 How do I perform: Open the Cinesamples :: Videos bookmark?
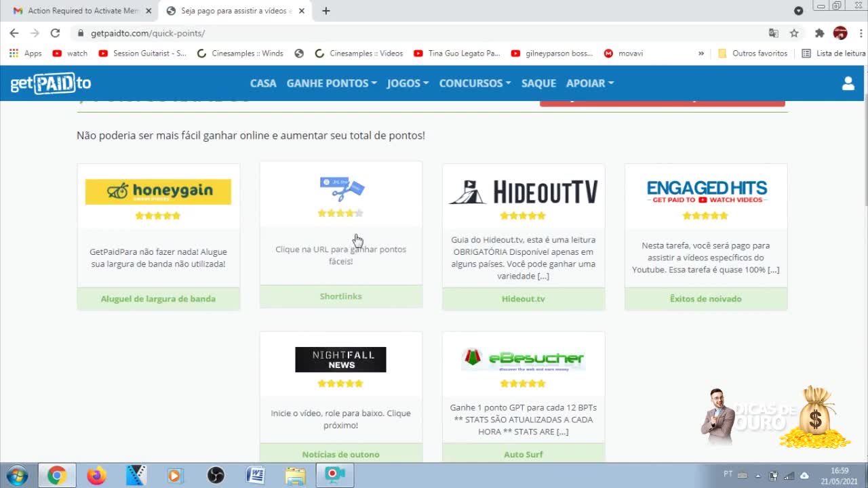pos(359,54)
